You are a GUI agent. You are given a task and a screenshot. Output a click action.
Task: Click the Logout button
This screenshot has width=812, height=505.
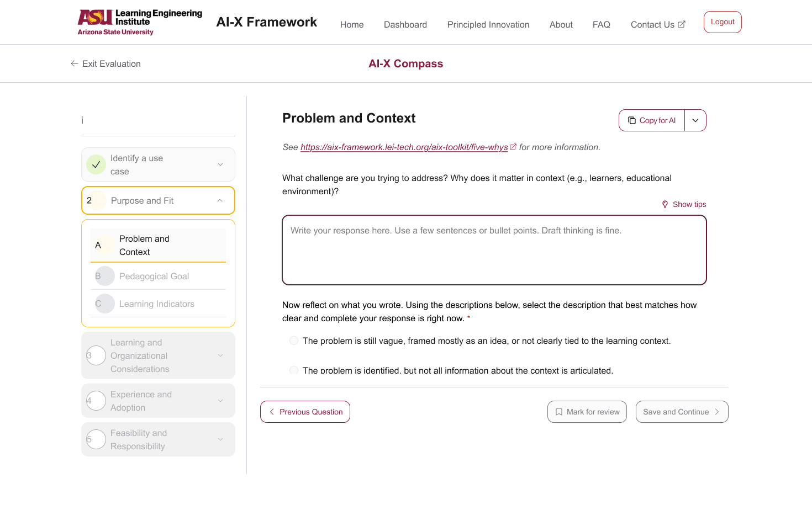click(723, 22)
